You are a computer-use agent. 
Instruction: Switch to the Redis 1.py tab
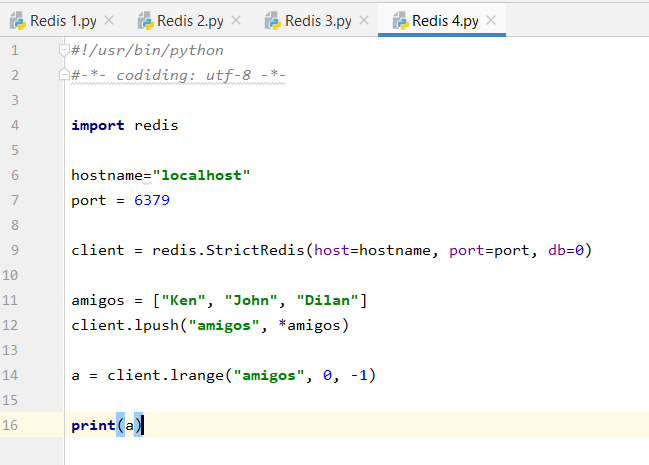click(63, 20)
